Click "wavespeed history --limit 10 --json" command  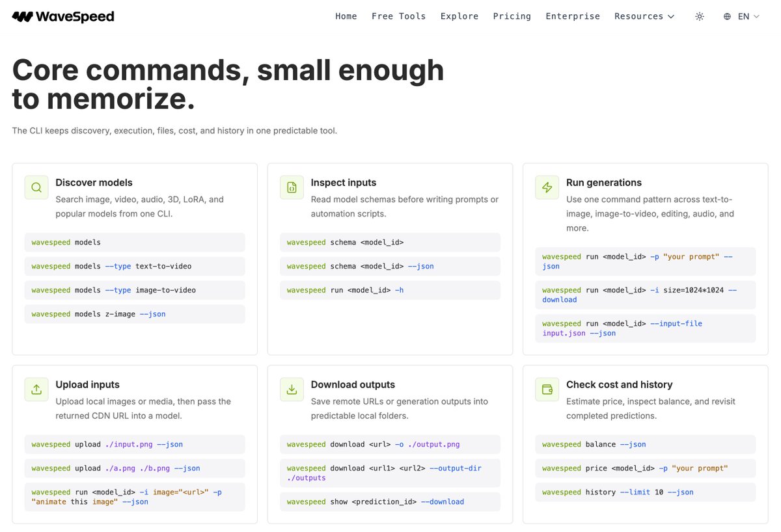(645, 492)
